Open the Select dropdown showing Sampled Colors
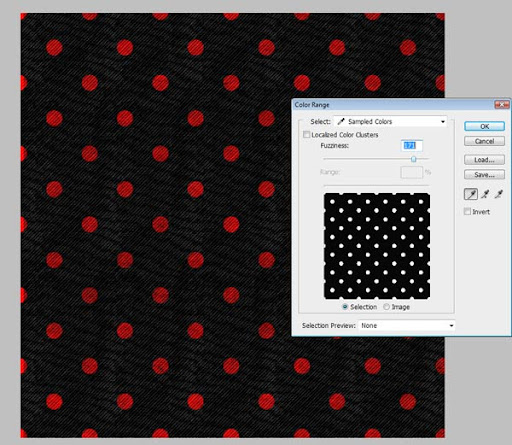Screen dimensions: 512x445 (391, 122)
